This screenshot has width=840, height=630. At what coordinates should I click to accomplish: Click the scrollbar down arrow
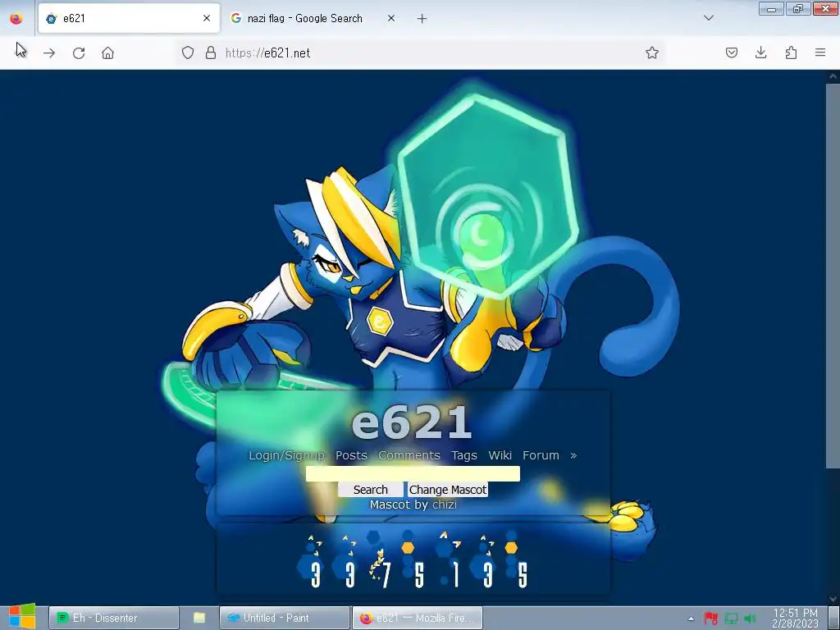833,598
